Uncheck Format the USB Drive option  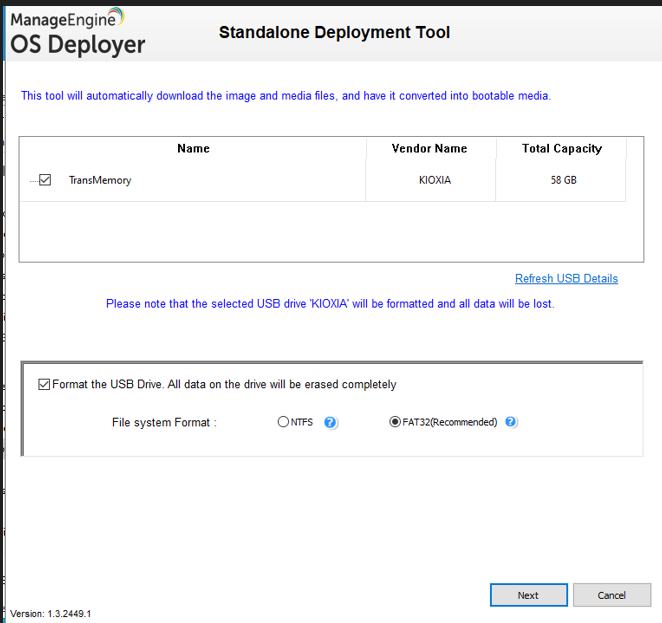(44, 385)
